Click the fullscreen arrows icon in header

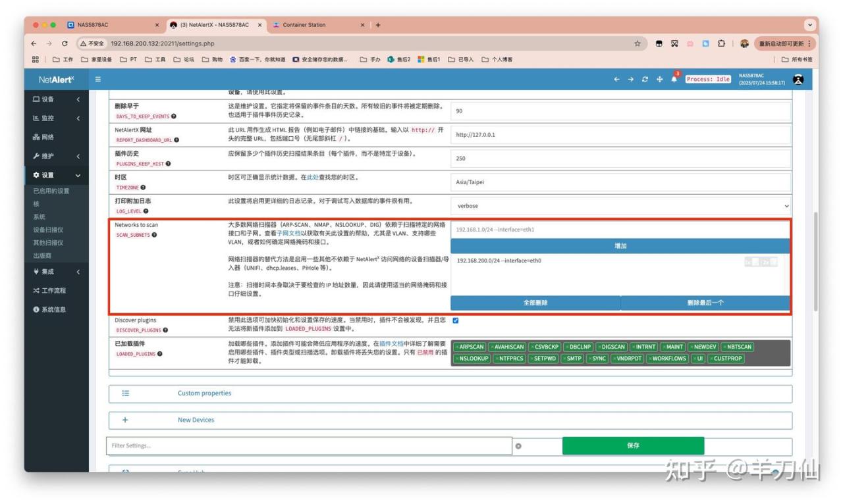point(659,80)
